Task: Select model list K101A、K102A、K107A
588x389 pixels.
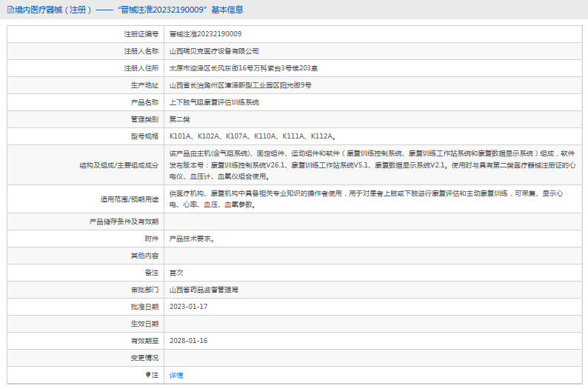Action: [208, 136]
